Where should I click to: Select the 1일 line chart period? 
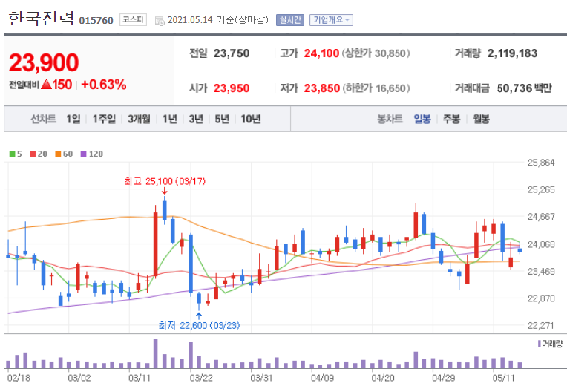73,119
